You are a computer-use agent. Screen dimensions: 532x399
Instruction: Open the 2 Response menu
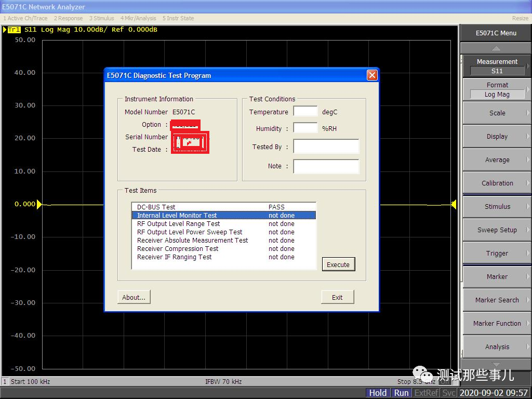click(x=68, y=18)
